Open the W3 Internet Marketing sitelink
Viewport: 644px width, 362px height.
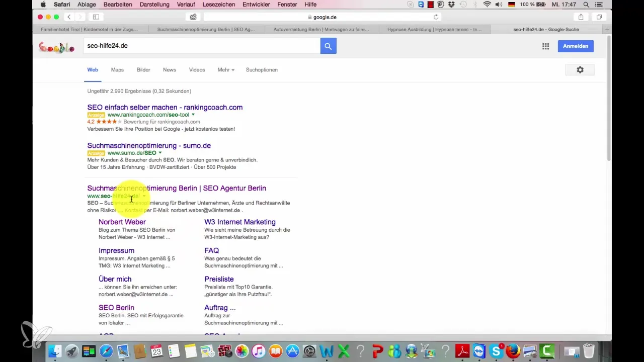240,222
